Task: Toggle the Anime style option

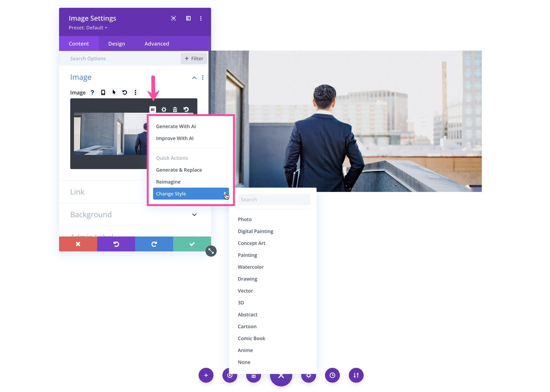Action: point(245,350)
